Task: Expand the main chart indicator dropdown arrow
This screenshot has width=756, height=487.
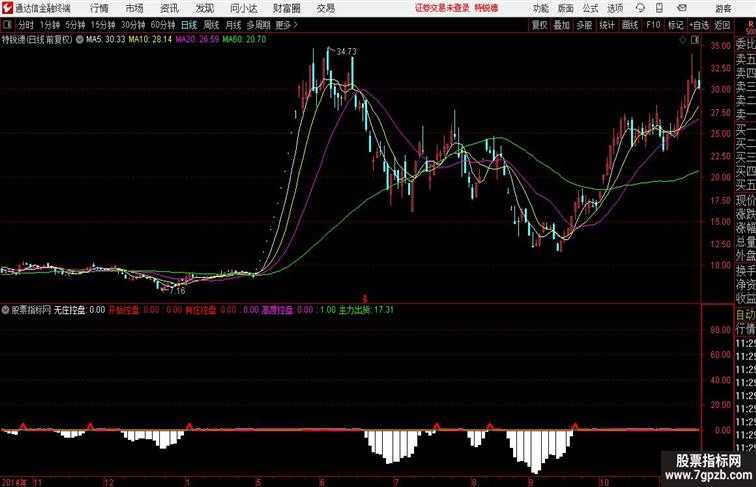Action: click(x=79, y=40)
